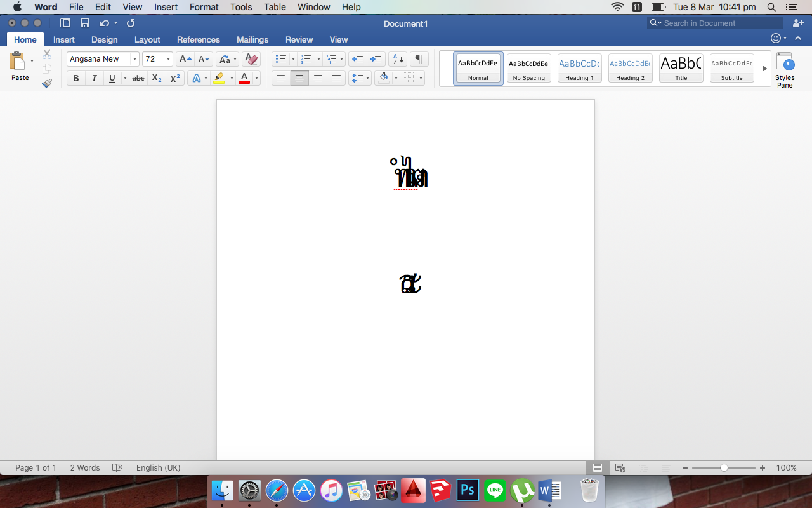Adjust the zoom slider handle
The image size is (812, 508).
point(724,468)
